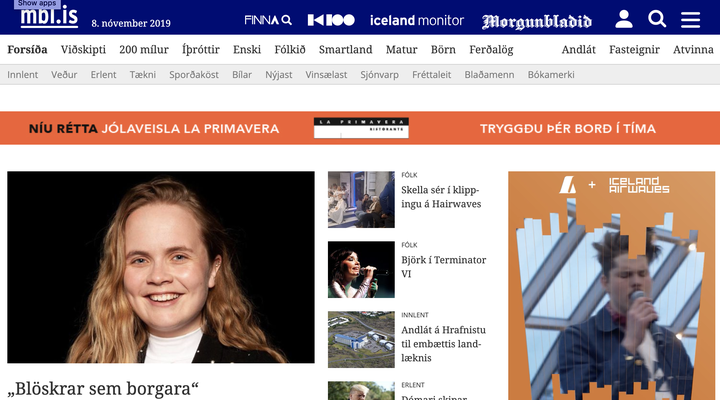Screen dimensions: 720x400
Task: Open the Börn section
Action: pyautogui.click(x=443, y=50)
